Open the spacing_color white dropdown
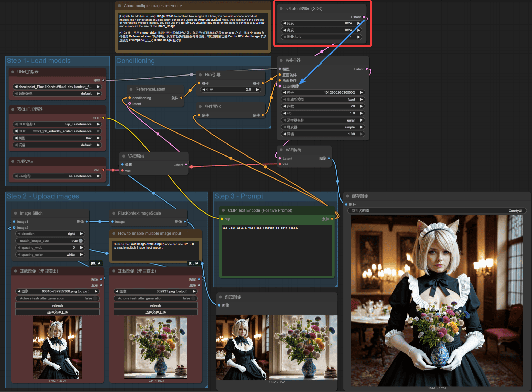The image size is (532, 392). (50, 255)
